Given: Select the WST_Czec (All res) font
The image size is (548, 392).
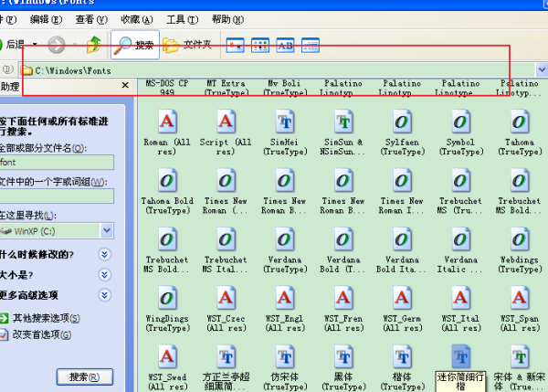Looking at the screenshot, I should click(226, 309).
